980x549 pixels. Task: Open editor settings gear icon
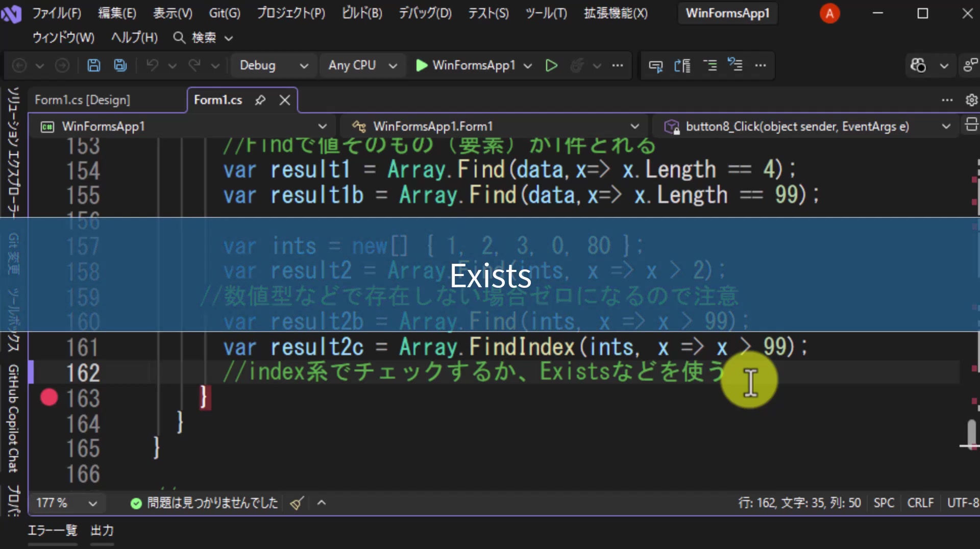[971, 100]
